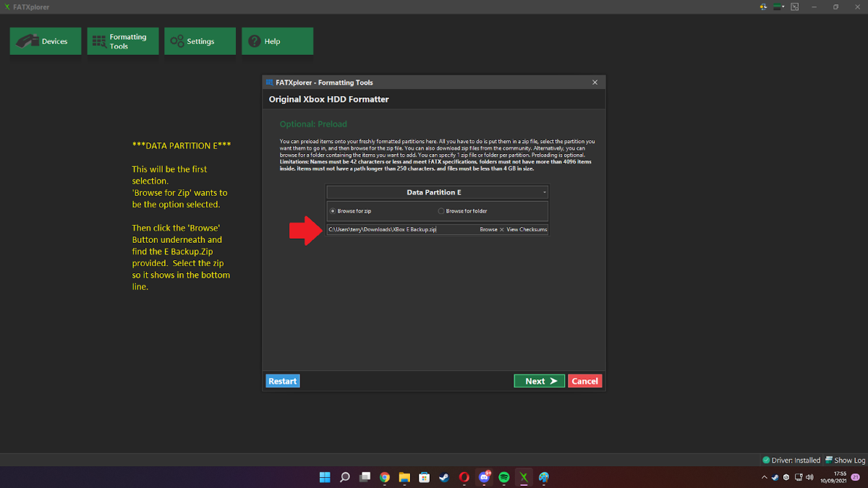Screen dimensions: 868x488
Task: Click the Driver: Installed status indicator
Action: 791,460
